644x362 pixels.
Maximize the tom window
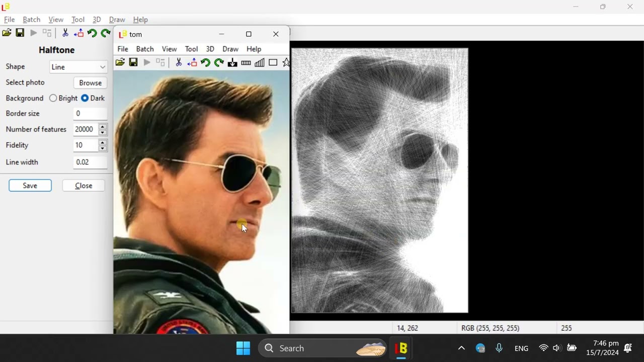pos(249,34)
